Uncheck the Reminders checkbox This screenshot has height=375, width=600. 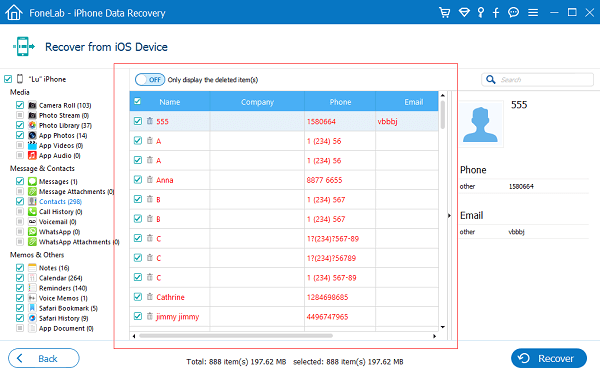tap(20, 288)
